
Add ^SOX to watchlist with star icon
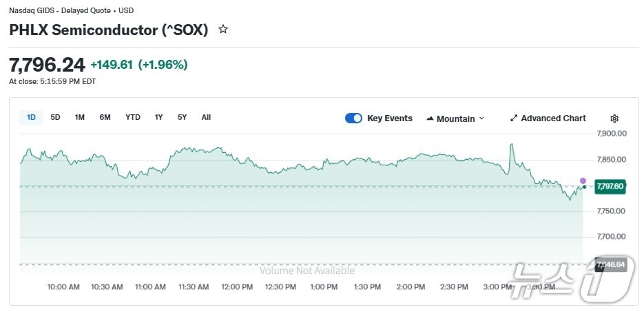[x=223, y=30]
